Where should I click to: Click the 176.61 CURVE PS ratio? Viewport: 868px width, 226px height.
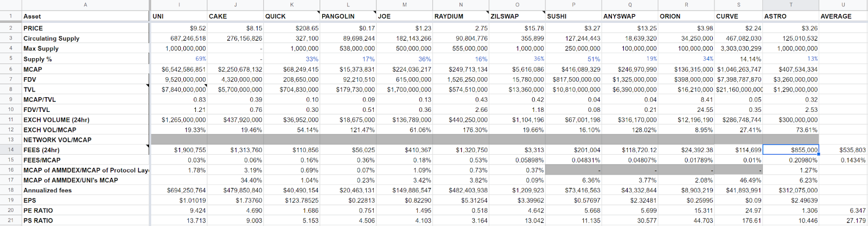point(738,221)
